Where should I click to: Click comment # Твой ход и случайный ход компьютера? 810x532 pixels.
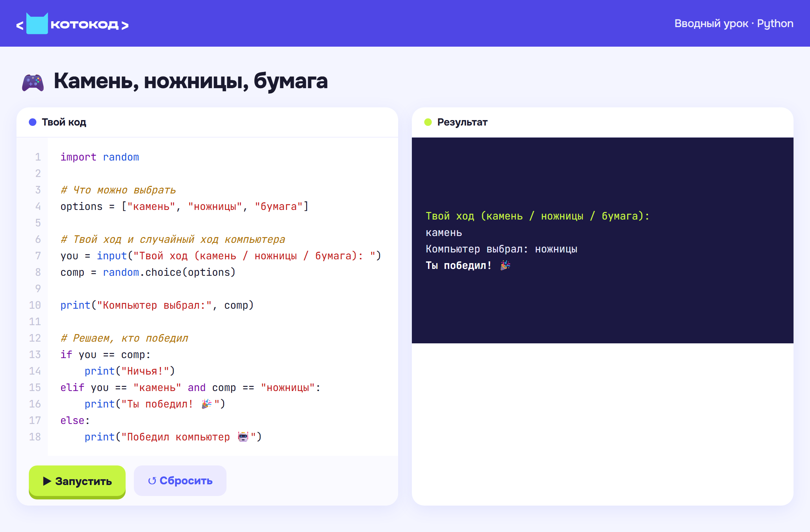pos(173,239)
